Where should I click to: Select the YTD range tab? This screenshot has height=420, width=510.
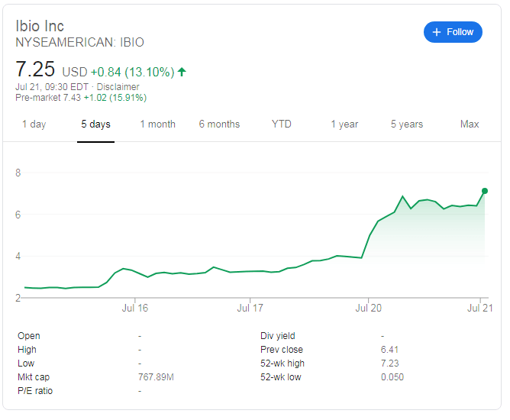282,124
